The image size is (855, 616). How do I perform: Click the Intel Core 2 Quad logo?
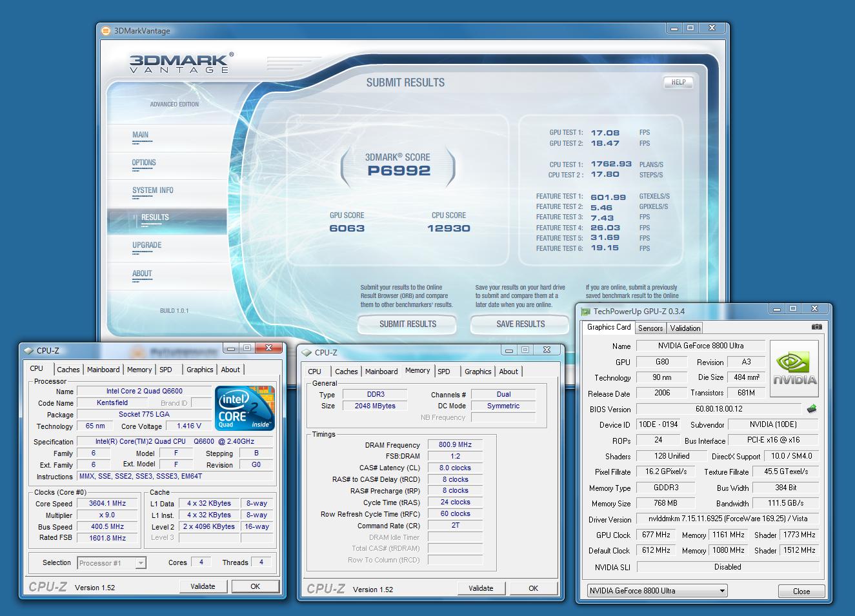pos(245,408)
